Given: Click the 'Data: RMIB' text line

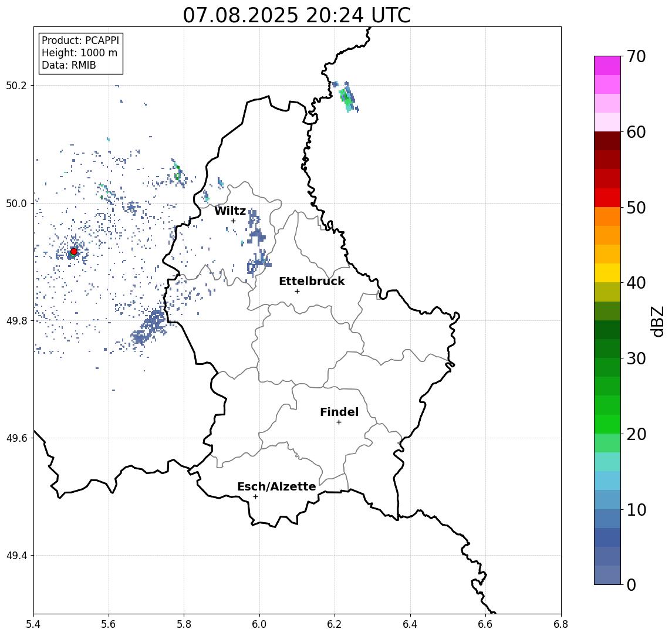Looking at the screenshot, I should pos(69,65).
